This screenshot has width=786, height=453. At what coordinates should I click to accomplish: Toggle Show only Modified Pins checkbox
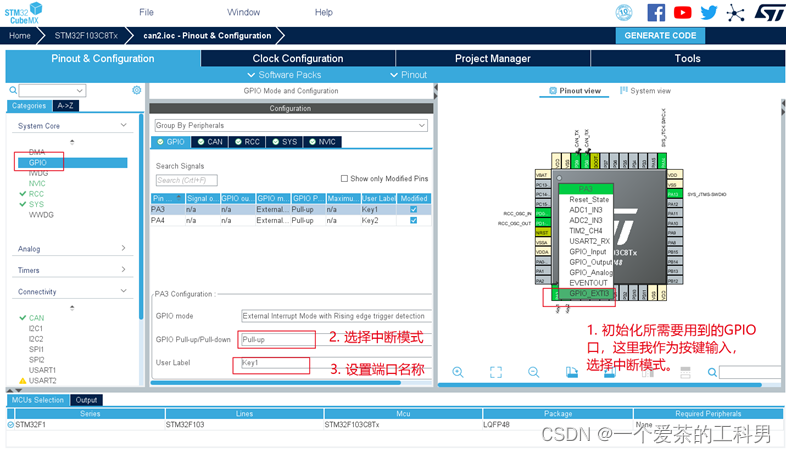coord(344,178)
